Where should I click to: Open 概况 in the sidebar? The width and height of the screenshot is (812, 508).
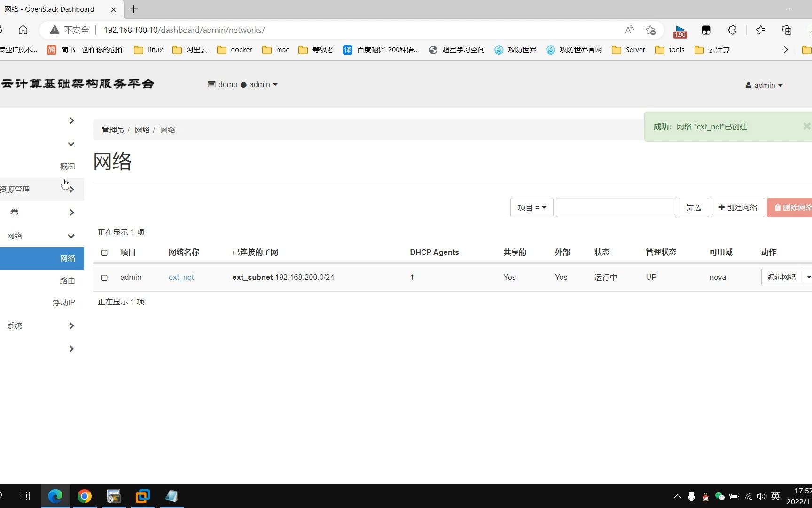point(67,167)
